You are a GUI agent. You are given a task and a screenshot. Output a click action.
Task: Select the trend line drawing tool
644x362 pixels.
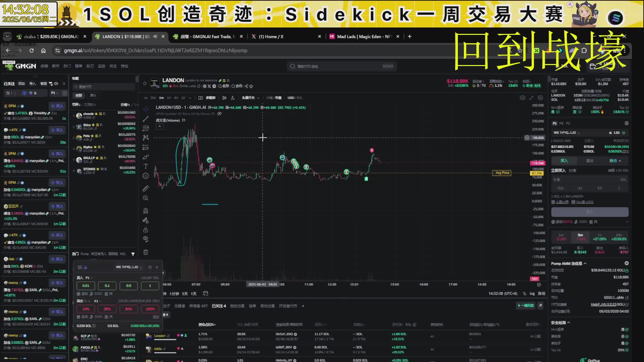click(x=146, y=119)
